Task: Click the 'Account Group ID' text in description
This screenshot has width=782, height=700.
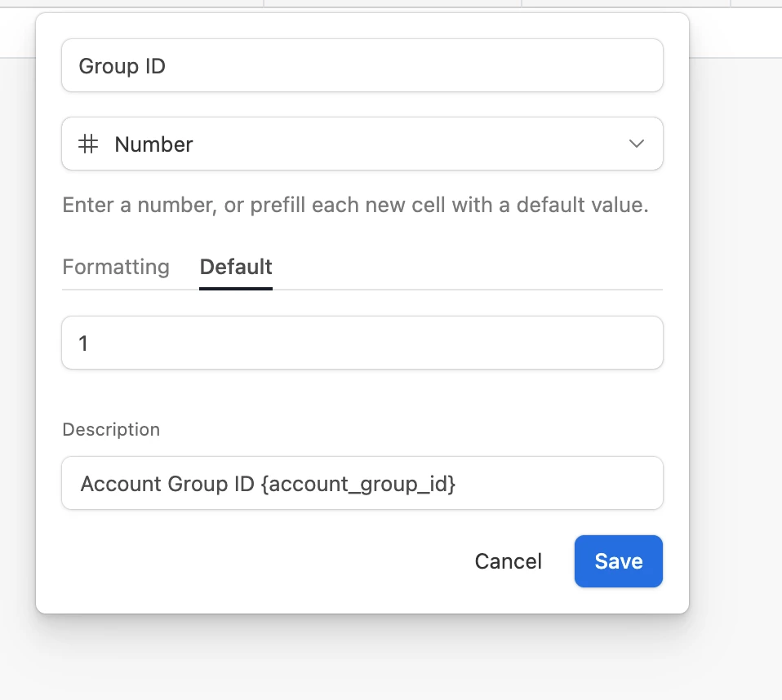Action: 167,484
